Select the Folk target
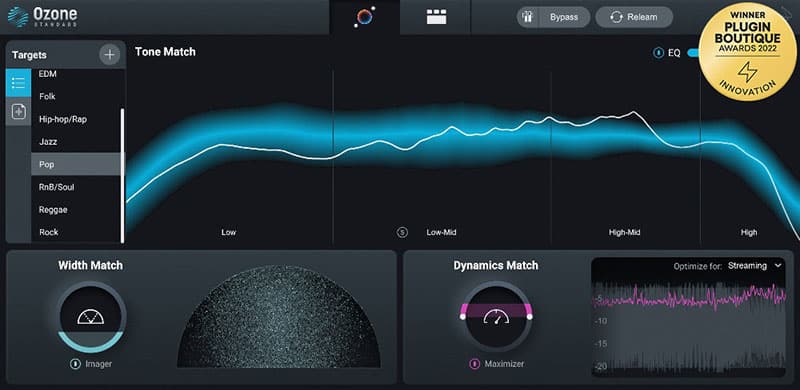The image size is (800, 390). point(76,96)
